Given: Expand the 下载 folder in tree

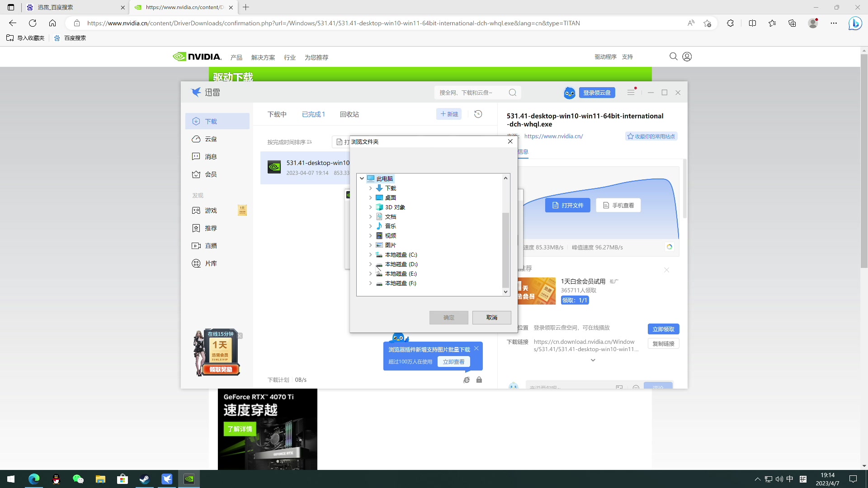Looking at the screenshot, I should 370,188.
